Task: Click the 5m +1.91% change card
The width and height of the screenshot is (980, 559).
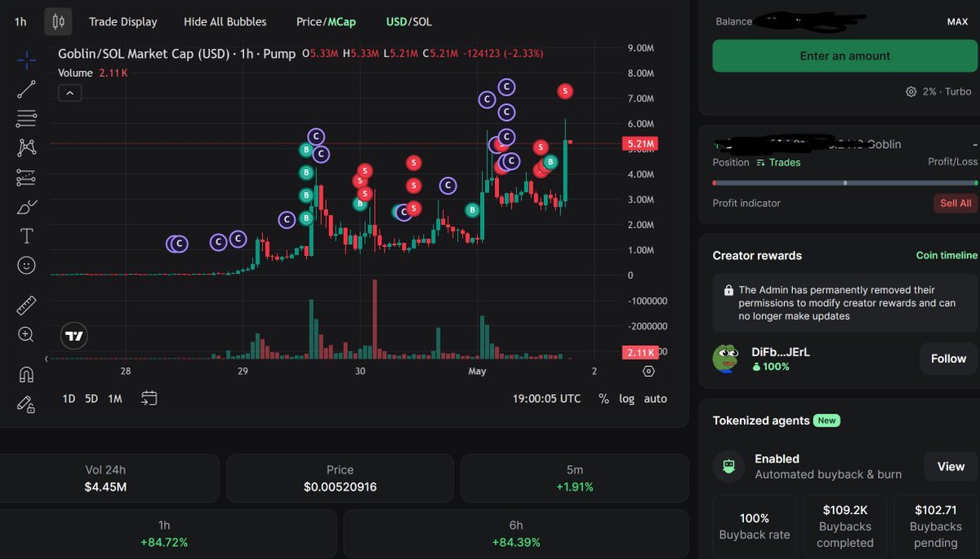Action: click(x=574, y=479)
